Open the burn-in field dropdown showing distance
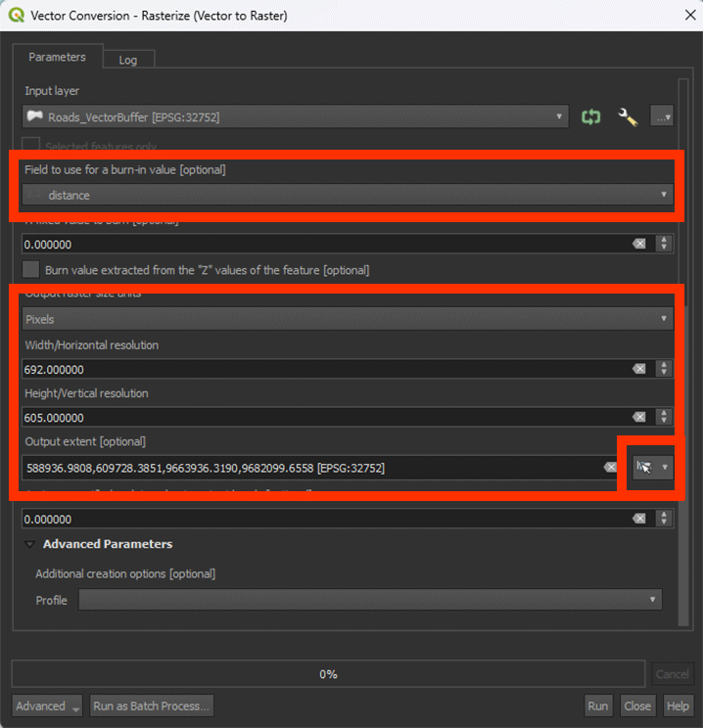This screenshot has height=728, width=703. 348,195
